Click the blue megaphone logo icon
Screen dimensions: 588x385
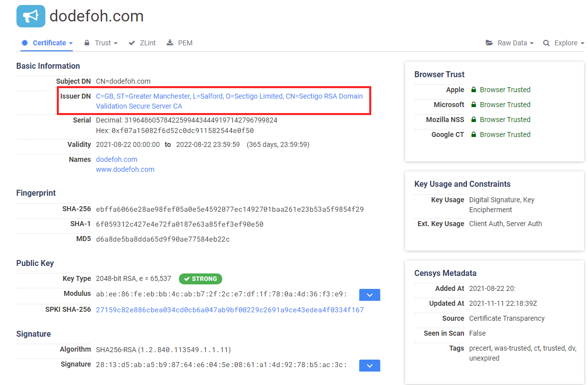[x=31, y=16]
